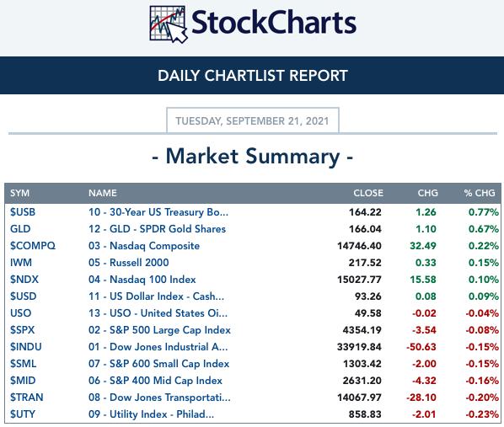Open 07 - S&P 600 Small Cap Index
This screenshot has height=427, width=504.
click(158, 364)
